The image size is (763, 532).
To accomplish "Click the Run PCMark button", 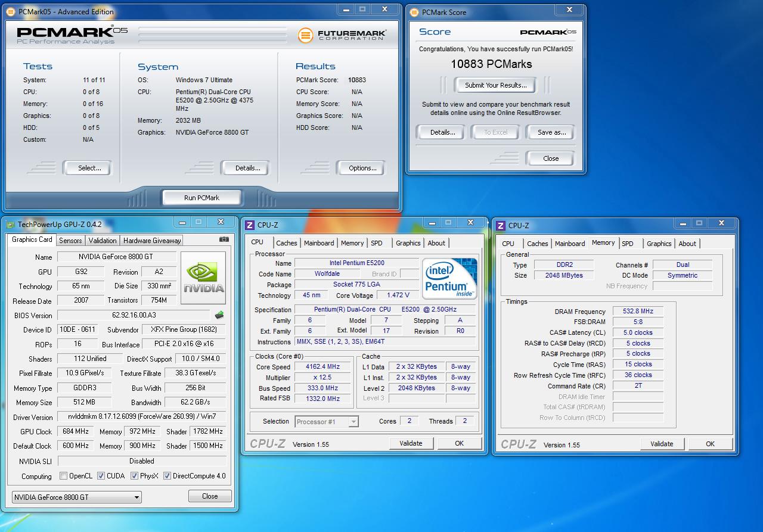I will (201, 198).
